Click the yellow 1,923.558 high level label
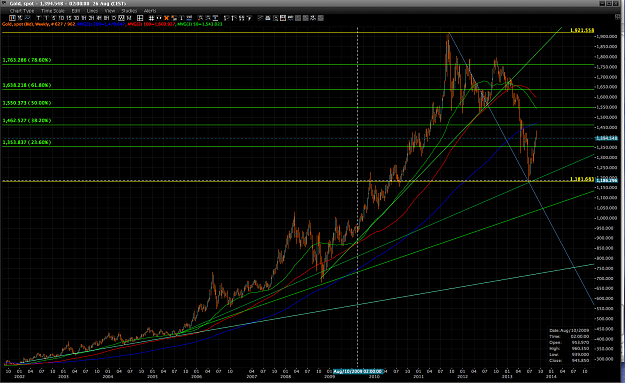Screen dimensions: 625x383 tap(582, 30)
